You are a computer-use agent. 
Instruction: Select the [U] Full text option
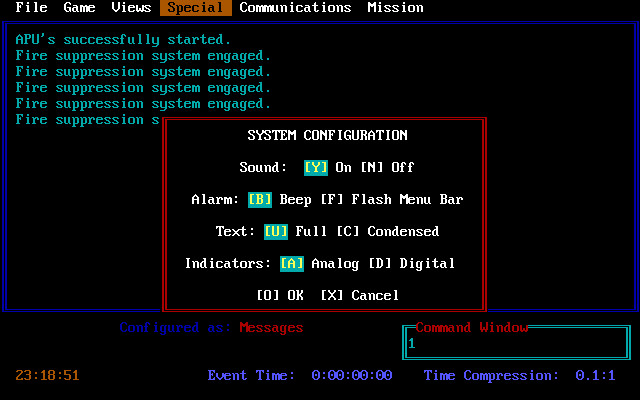tap(296, 231)
